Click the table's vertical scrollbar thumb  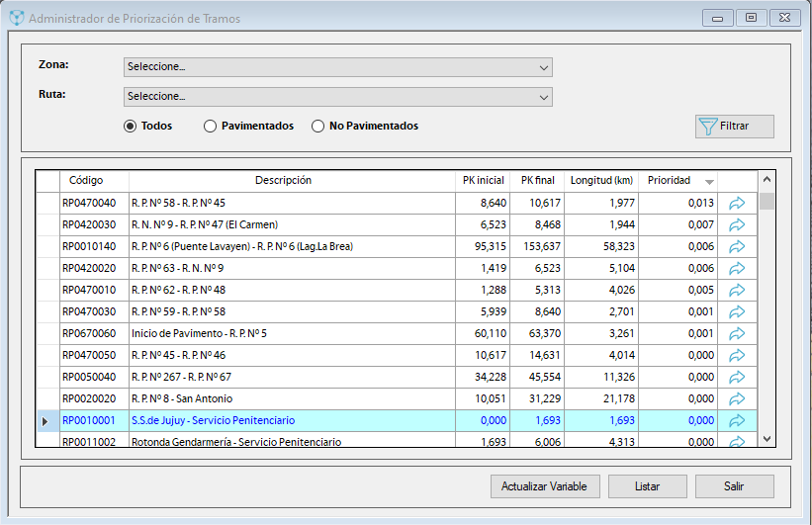pos(767,202)
